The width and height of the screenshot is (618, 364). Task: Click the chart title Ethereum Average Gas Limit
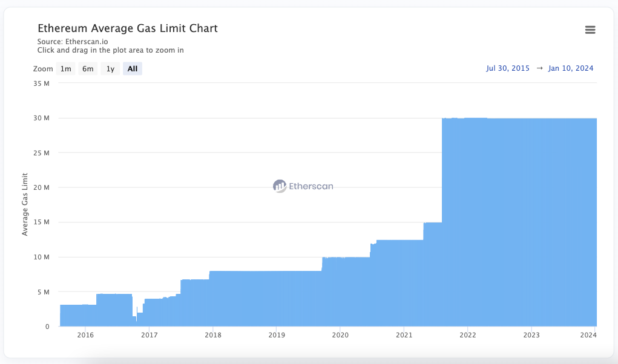click(128, 28)
